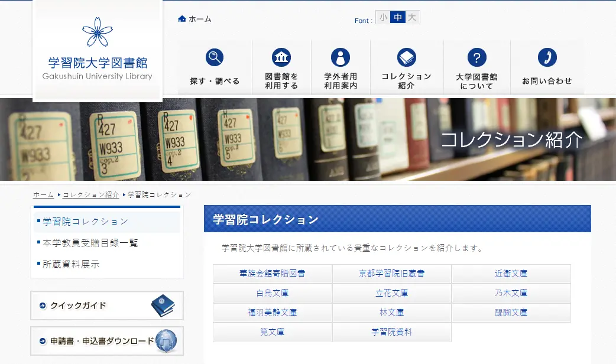The width and height of the screenshot is (616, 364).
Task: Click the blue books Quick Guide icon
Action: coord(163,305)
